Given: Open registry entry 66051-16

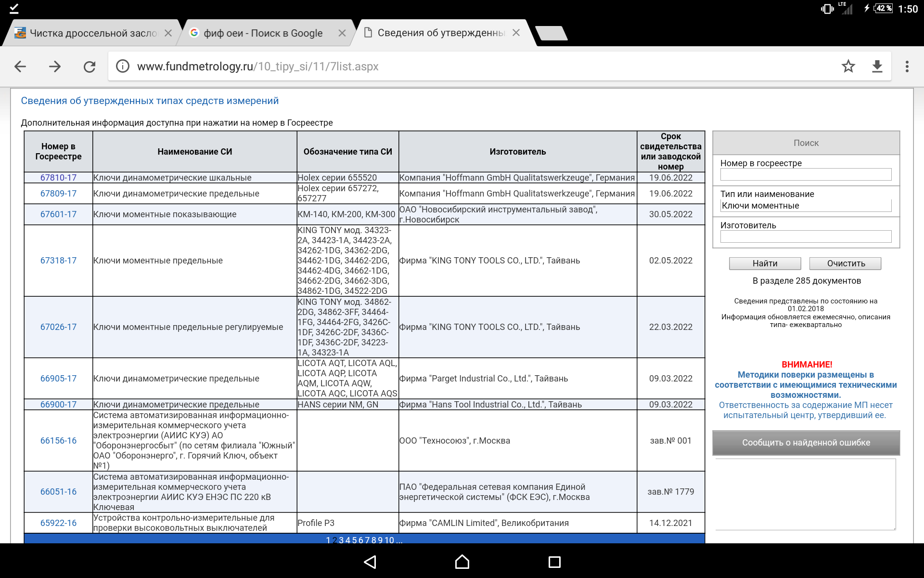Looking at the screenshot, I should (x=58, y=492).
